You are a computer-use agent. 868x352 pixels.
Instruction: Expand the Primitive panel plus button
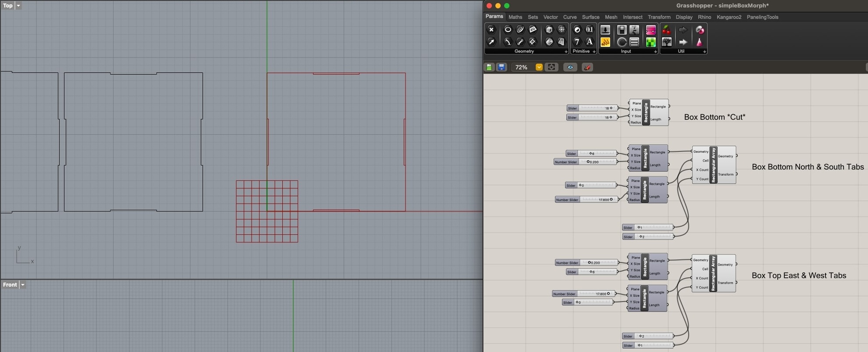(x=594, y=51)
